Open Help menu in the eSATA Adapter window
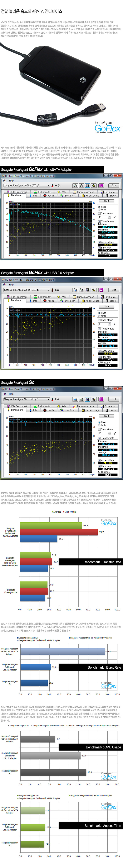 (11, 181)
